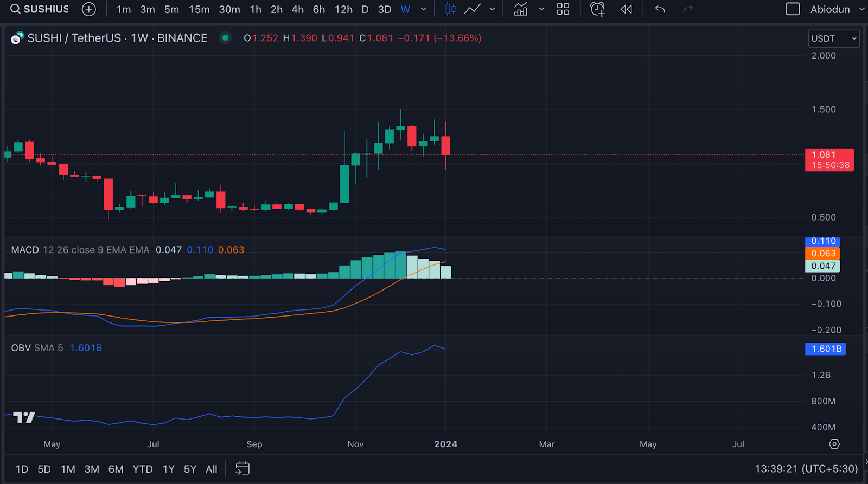
Task: Set date range to 6M
Action: [116, 469]
